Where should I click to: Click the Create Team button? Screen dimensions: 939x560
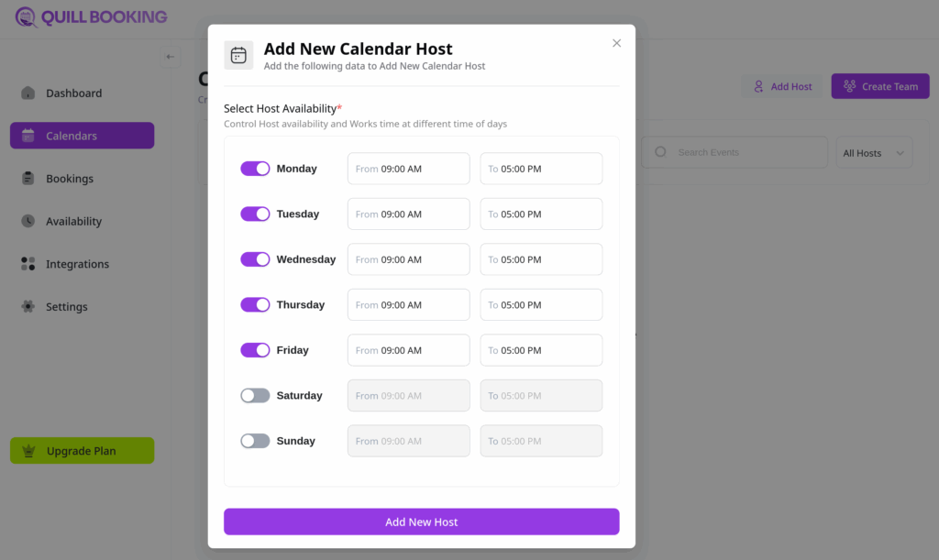(x=879, y=86)
